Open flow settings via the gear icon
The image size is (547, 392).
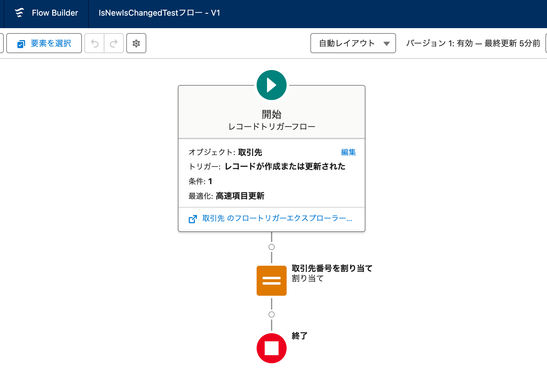pyautogui.click(x=136, y=43)
